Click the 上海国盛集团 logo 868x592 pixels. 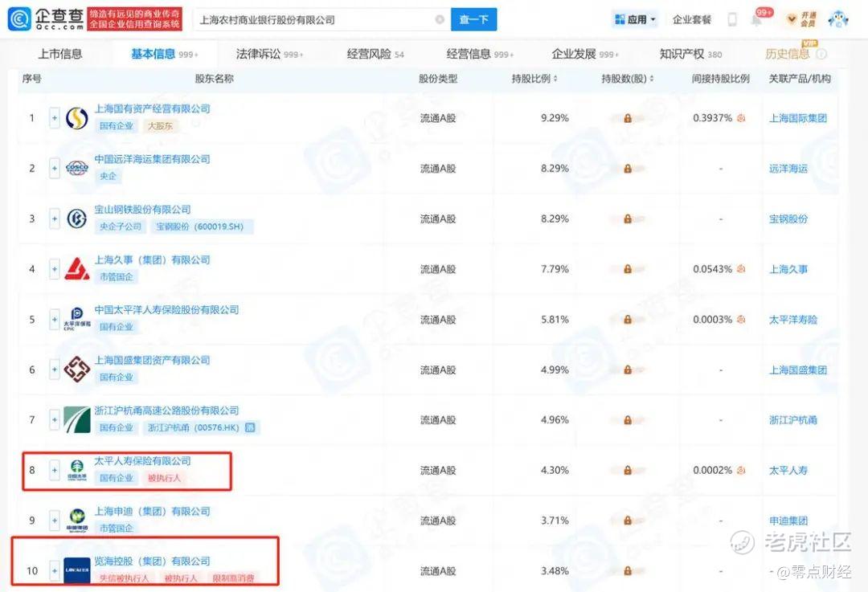(x=77, y=369)
